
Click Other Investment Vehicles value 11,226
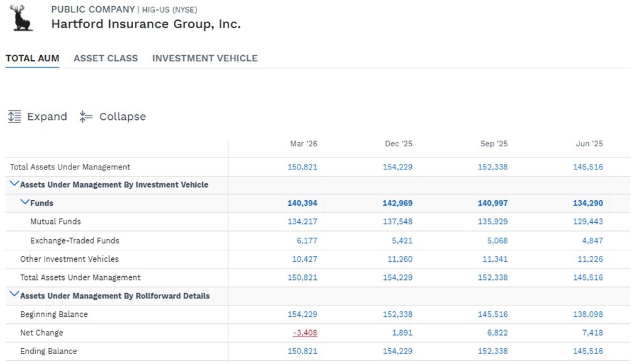tap(590, 259)
